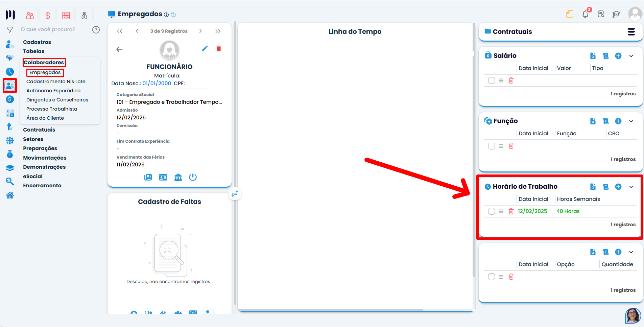
Task: Open the document search icon in Função card
Action: [x=593, y=121]
